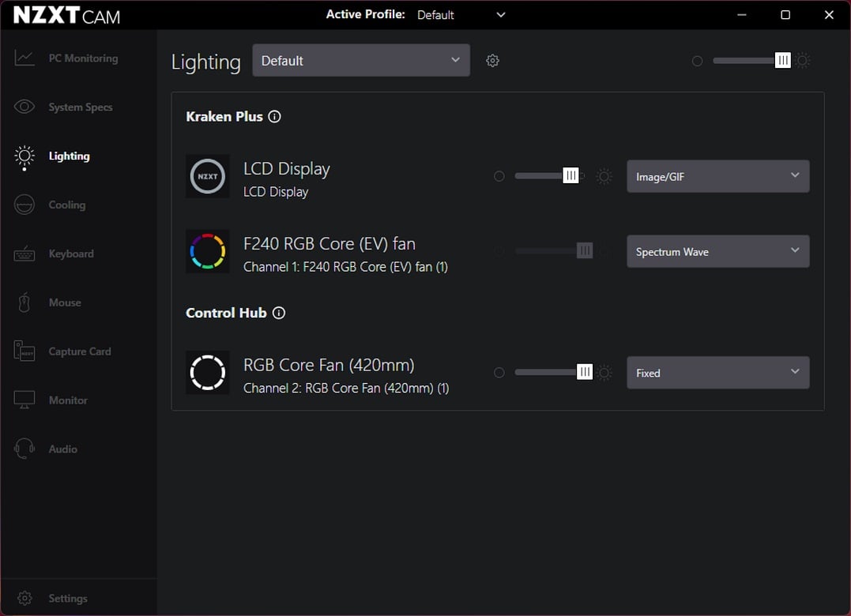Switch to the Cooling section
The image size is (851, 616).
[66, 205]
